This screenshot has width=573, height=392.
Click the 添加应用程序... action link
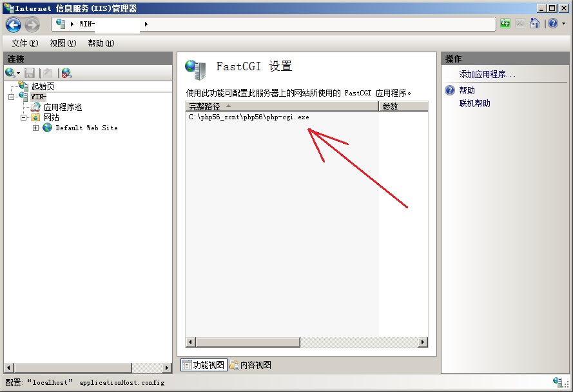click(x=487, y=75)
